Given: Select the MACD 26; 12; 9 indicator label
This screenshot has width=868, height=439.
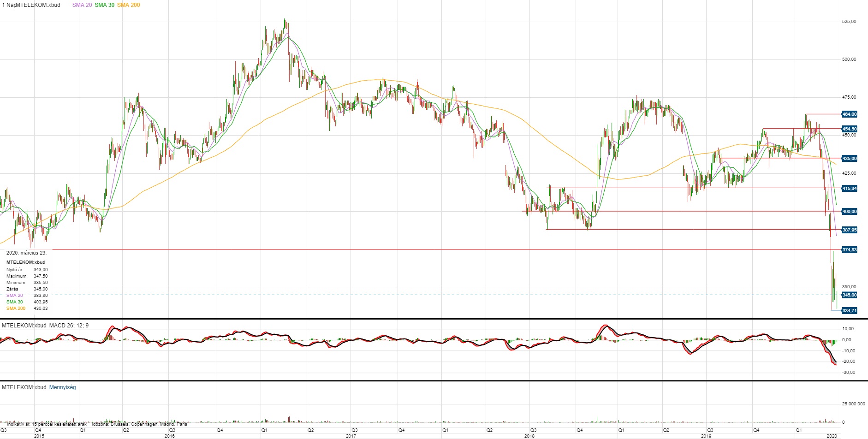Looking at the screenshot, I should pos(69,326).
